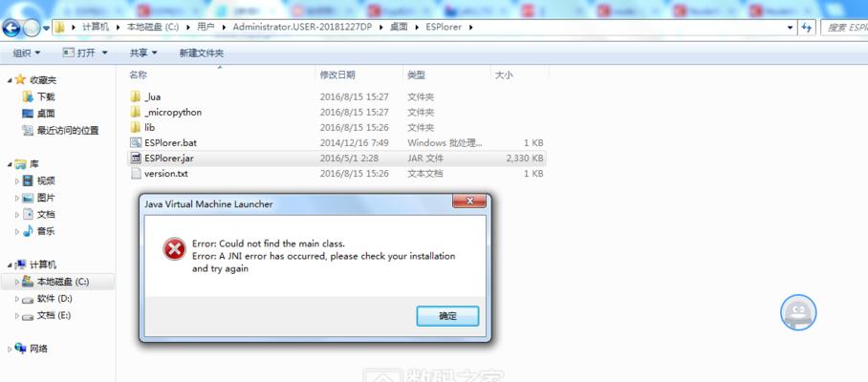Click 确定 button in error dialog
Screen dimensions: 868x382
pos(447,316)
